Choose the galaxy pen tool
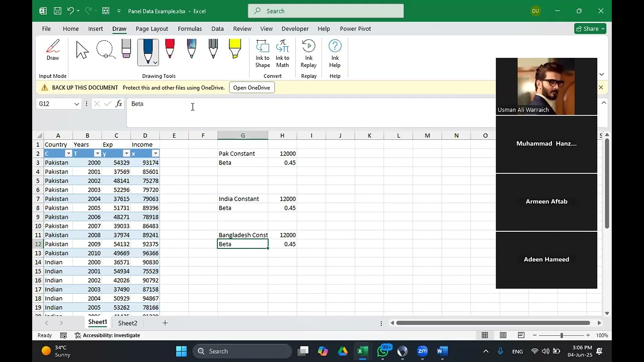The width and height of the screenshot is (644, 362). tap(191, 49)
